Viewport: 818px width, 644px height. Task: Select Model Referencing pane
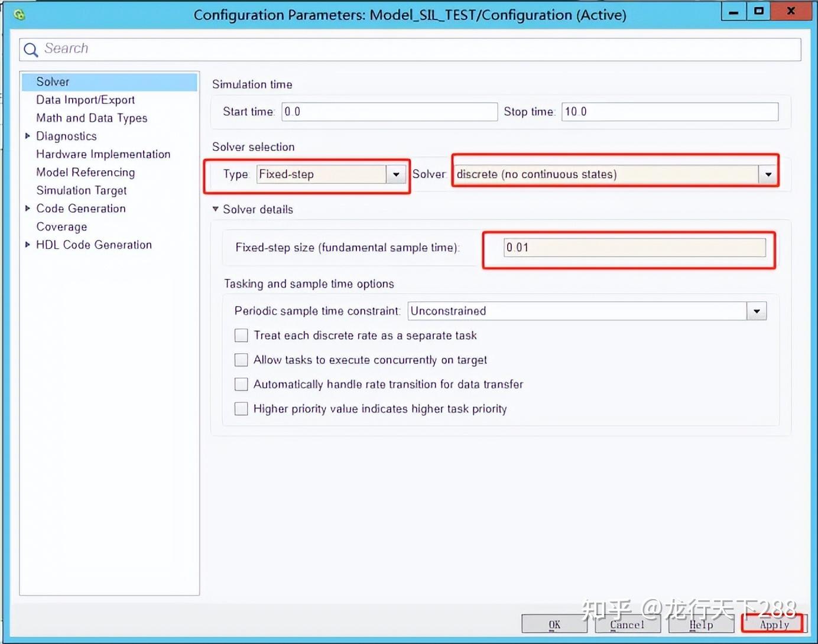coord(85,173)
